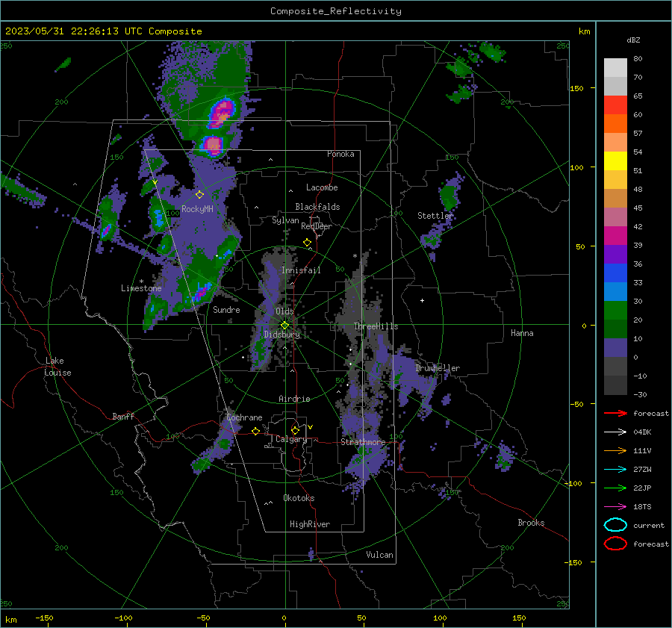
Task: Click the Banff label
Action: [123, 416]
